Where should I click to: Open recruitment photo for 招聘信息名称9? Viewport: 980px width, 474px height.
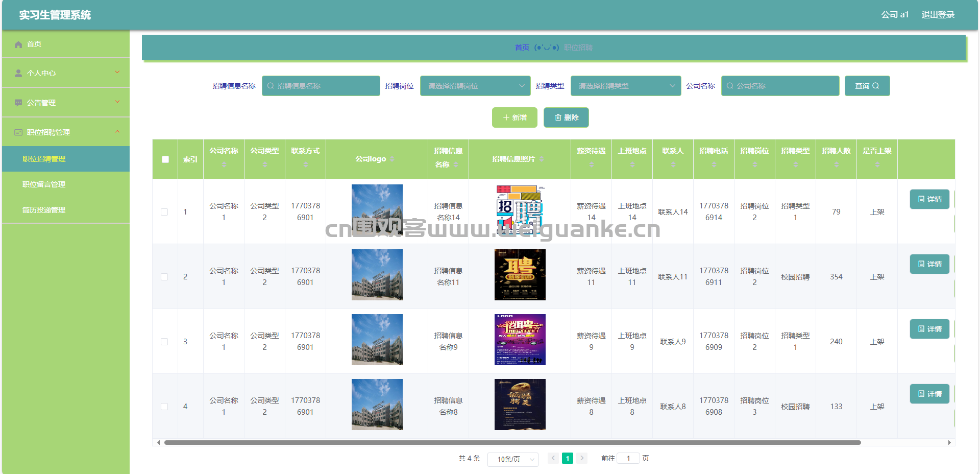click(520, 340)
